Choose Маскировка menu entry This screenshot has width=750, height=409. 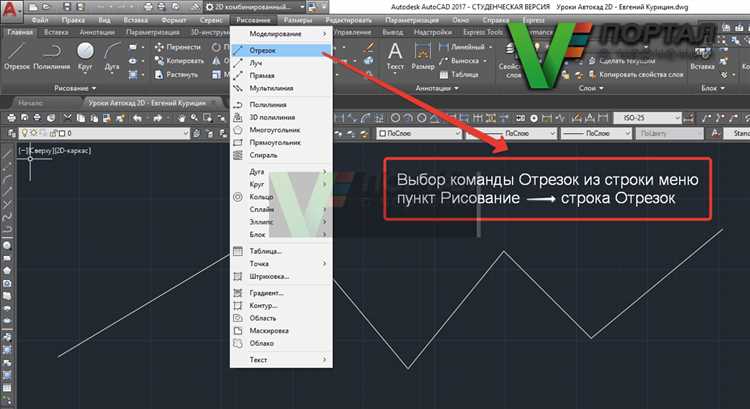(281, 331)
